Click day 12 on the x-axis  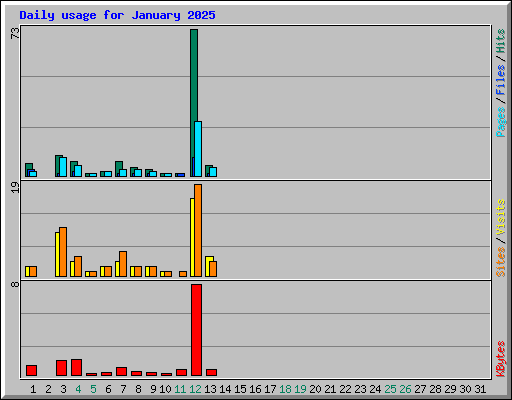point(195,389)
